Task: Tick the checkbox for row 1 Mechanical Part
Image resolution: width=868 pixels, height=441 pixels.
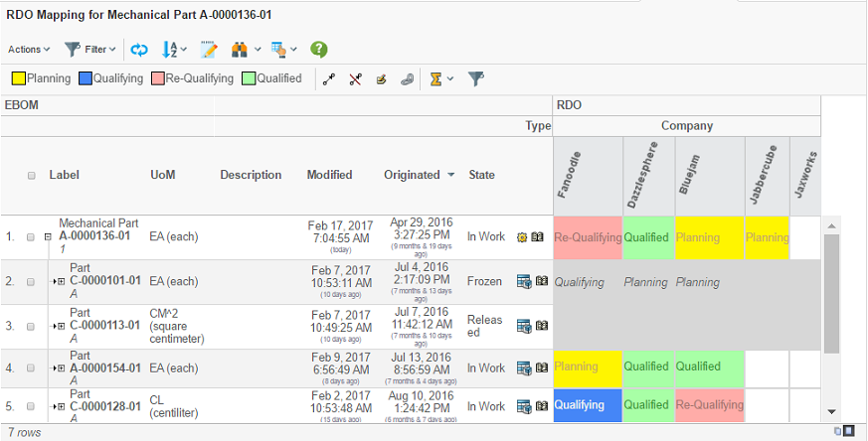Action: point(31,237)
